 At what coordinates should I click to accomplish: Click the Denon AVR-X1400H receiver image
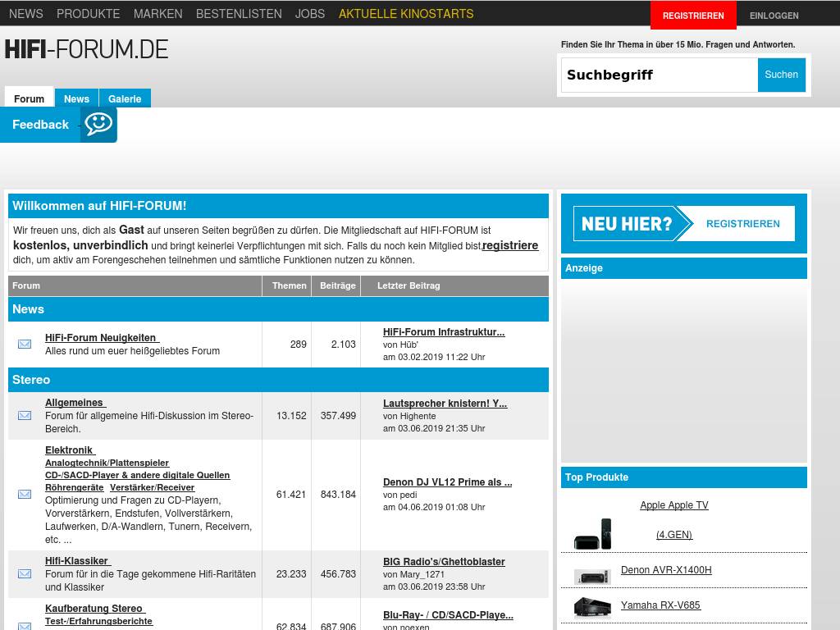pyautogui.click(x=592, y=576)
